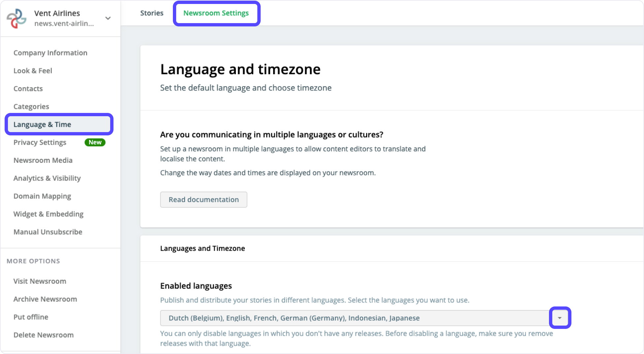644x354 pixels.
Task: Click the New badge beside Privacy Settings
Action: [95, 142]
